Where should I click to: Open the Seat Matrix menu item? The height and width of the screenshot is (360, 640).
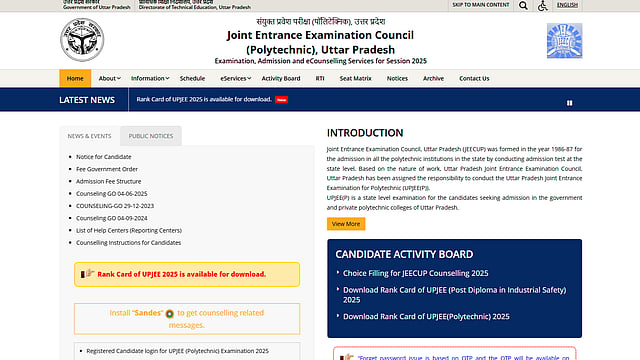tap(356, 78)
